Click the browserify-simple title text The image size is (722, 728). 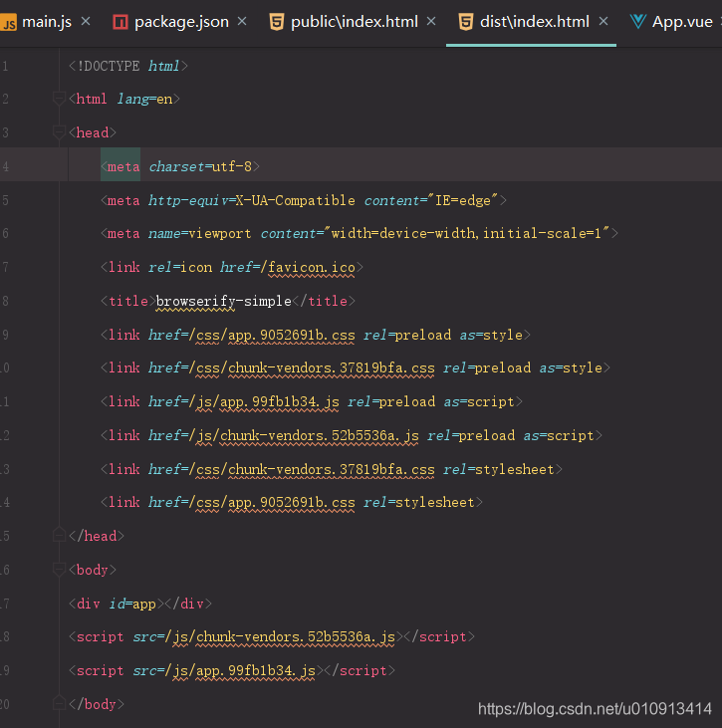coord(223,302)
